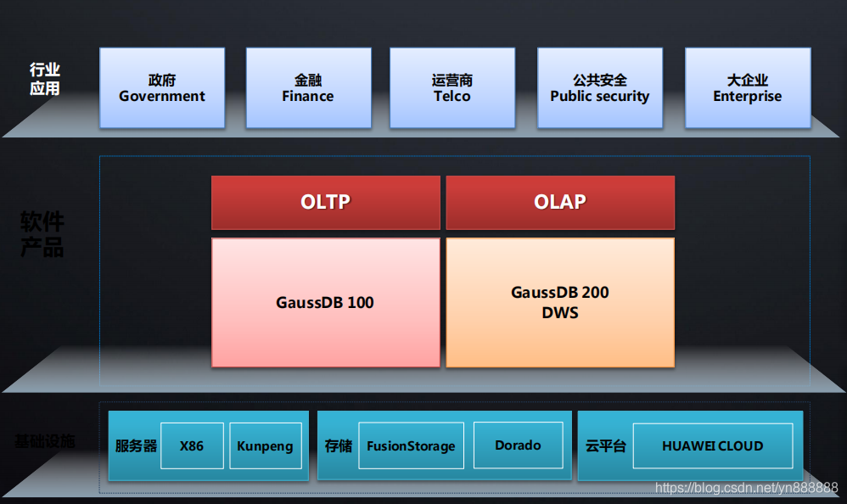Click the 行业应用 layer label
847x504 pixels.
pos(45,79)
